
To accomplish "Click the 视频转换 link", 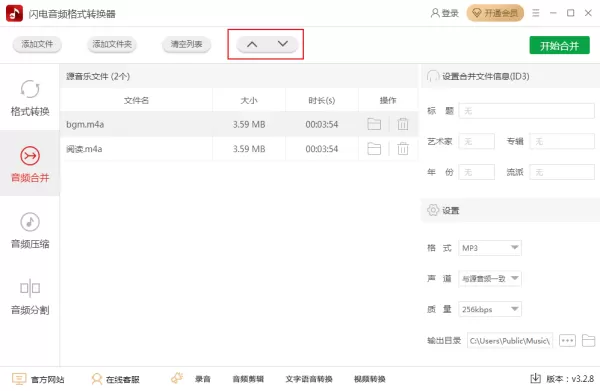I will (370, 379).
